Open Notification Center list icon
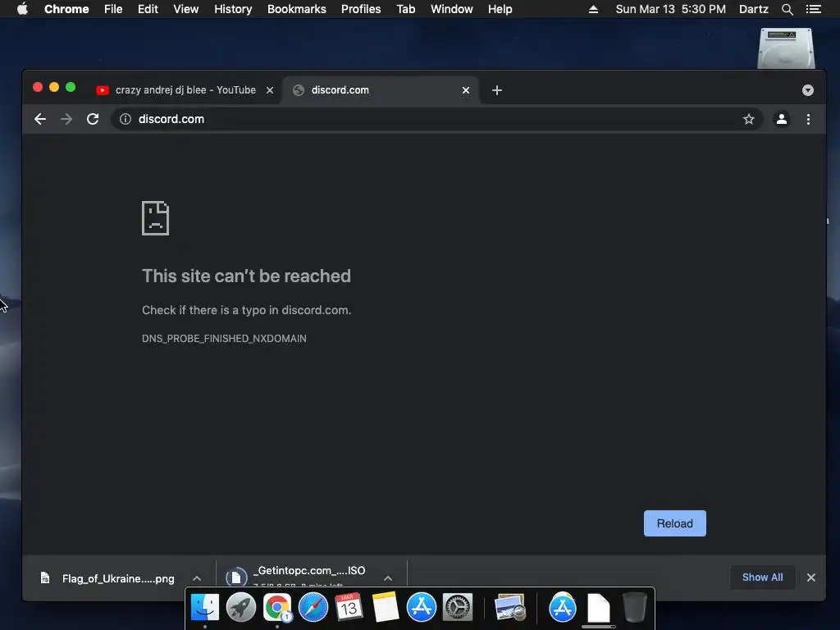The image size is (840, 630). click(813, 9)
